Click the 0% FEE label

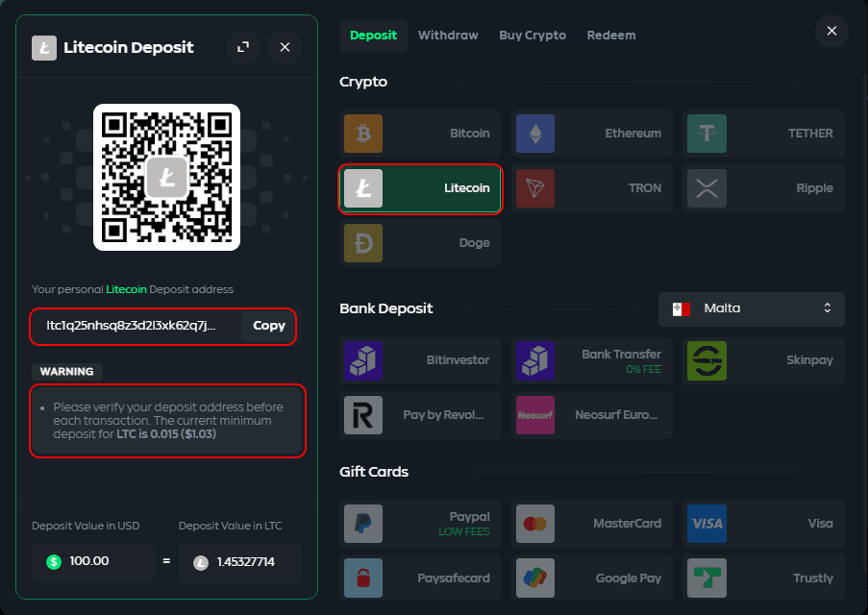643,369
